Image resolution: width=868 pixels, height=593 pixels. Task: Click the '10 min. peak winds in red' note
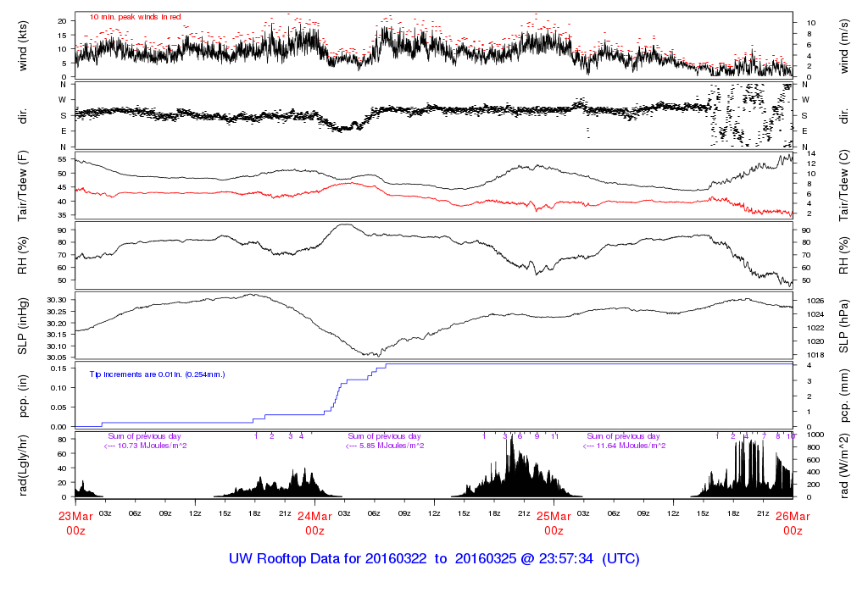(135, 17)
